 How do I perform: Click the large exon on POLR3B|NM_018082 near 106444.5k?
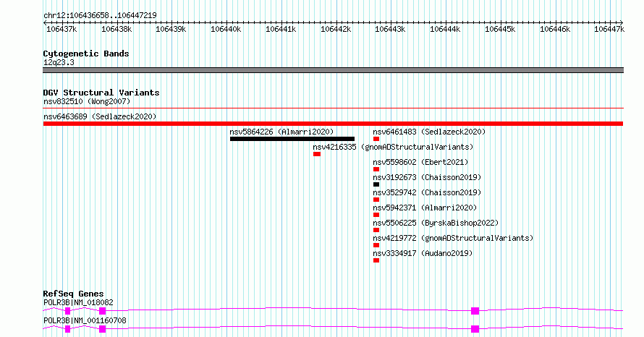475,311
